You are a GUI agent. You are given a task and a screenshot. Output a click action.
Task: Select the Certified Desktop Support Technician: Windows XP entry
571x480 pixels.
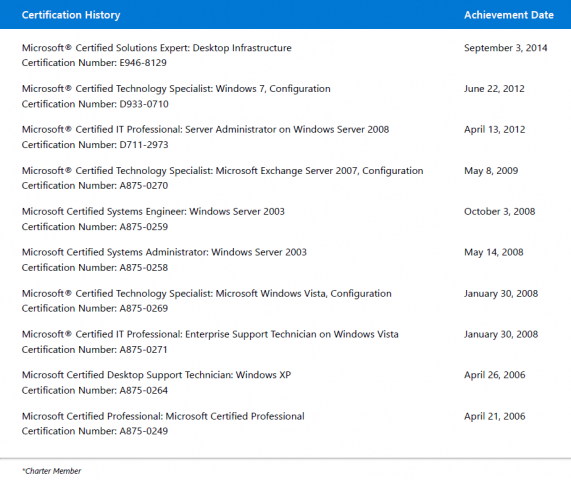[157, 375]
